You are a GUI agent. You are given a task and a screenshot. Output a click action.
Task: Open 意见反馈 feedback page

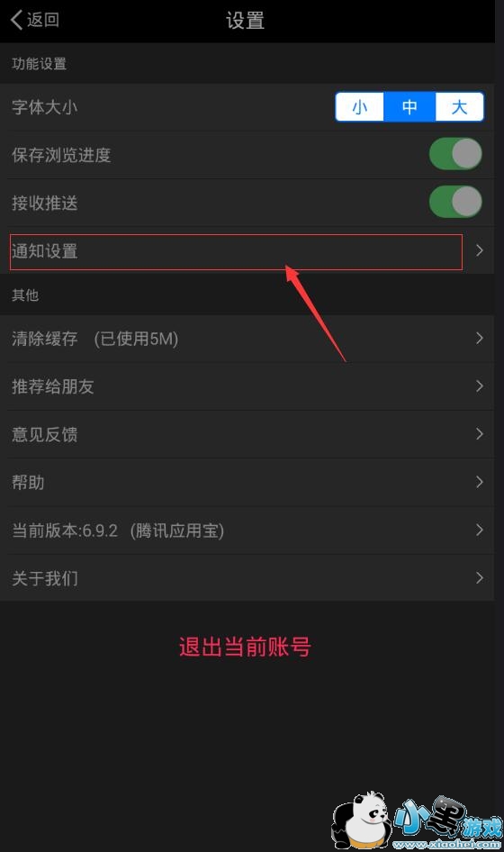[x=247, y=434]
